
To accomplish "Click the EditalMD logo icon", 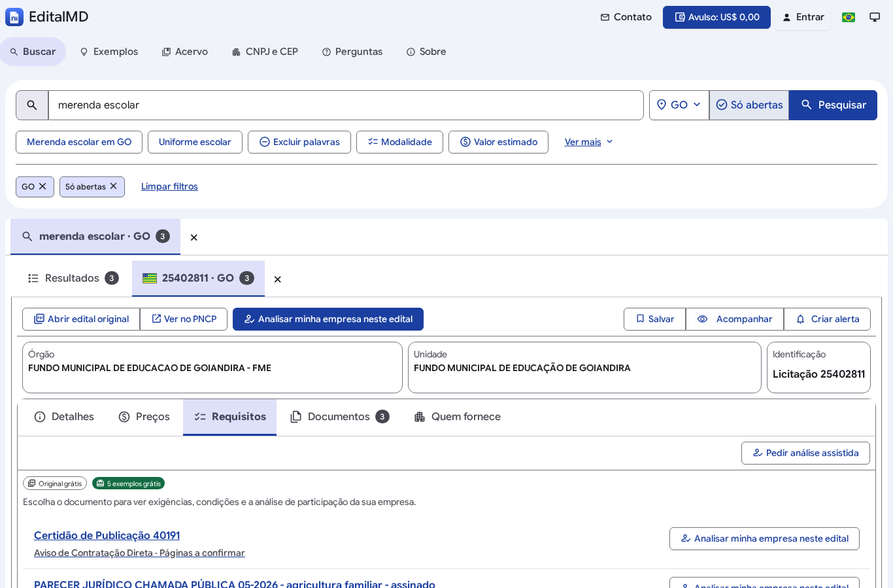I will (14, 17).
